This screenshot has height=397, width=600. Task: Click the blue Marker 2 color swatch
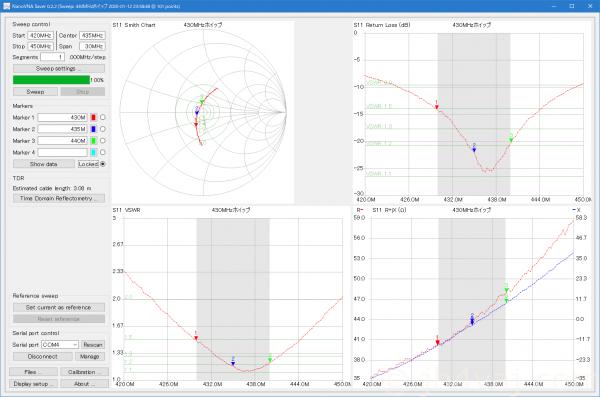click(93, 129)
